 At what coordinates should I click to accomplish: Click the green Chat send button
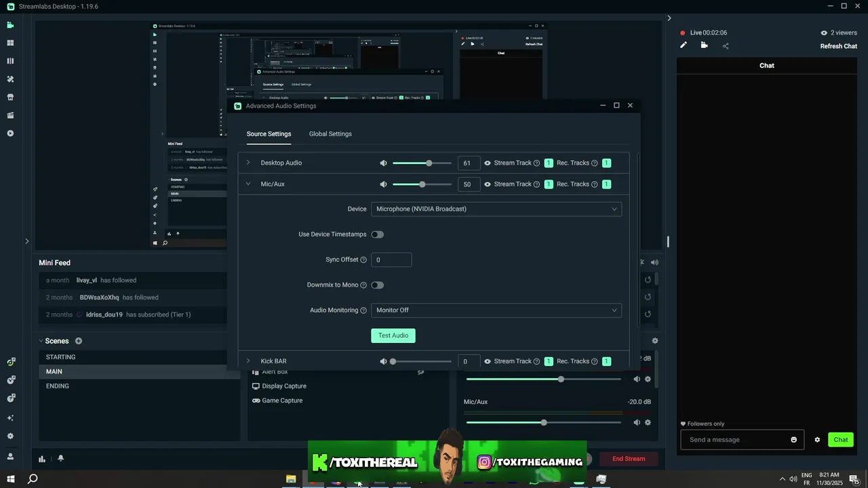[841, 440]
